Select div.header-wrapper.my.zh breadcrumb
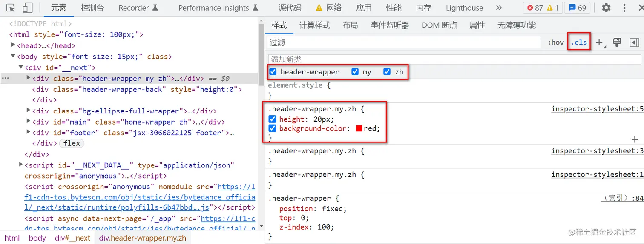The width and height of the screenshot is (644, 244). [x=143, y=238]
